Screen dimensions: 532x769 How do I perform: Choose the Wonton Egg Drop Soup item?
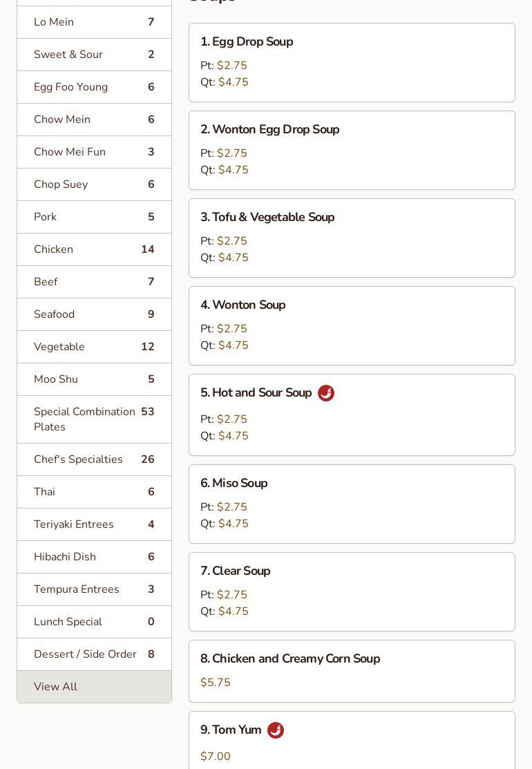pyautogui.click(x=352, y=150)
